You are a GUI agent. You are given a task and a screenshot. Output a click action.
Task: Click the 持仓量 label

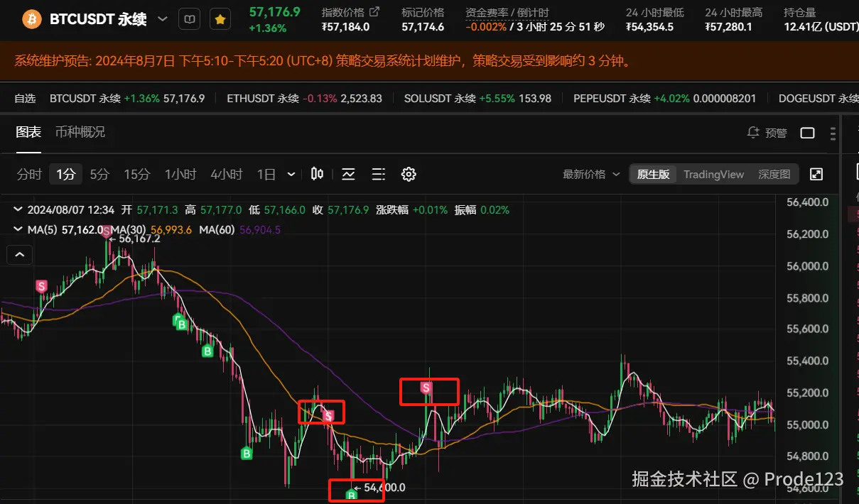tap(800, 12)
